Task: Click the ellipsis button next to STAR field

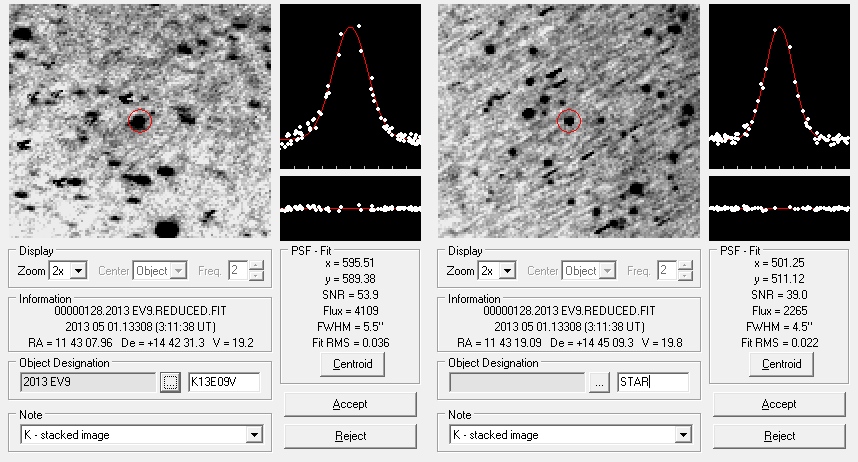Action: point(599,382)
